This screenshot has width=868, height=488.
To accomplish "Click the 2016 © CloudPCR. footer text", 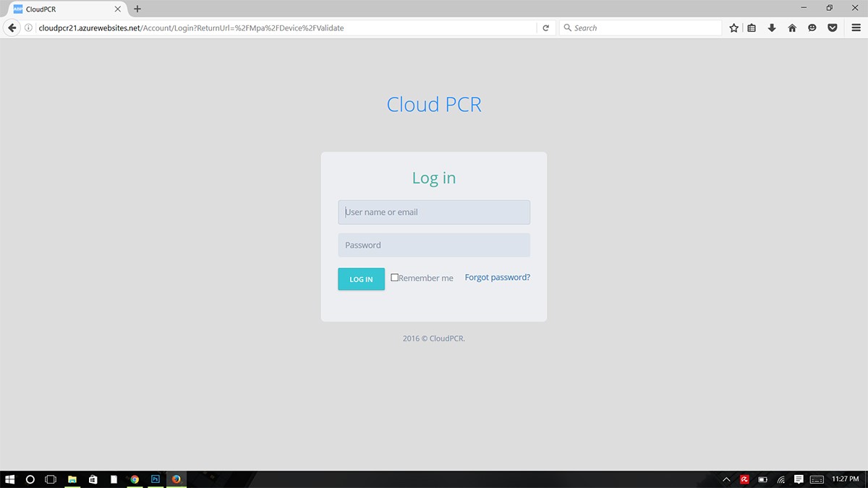I will [x=434, y=338].
